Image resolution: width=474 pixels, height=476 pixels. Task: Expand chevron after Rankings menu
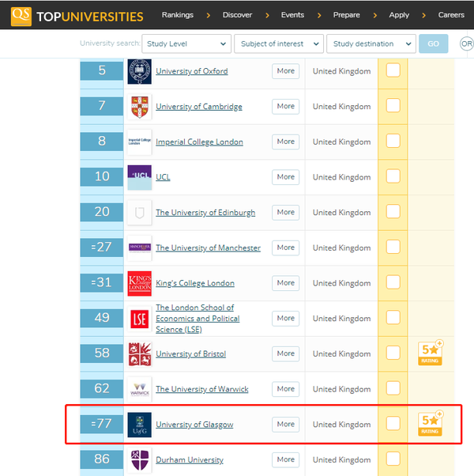tap(209, 15)
